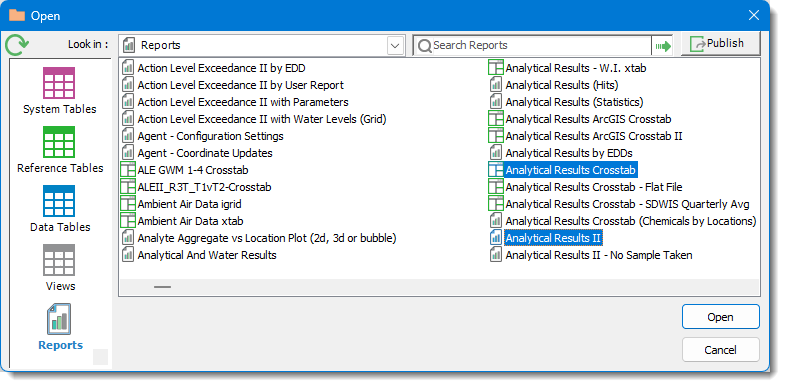Select Analytical Results Crosstab (Chemicals by Locations)
Viewport: 785px width, 387px height.
click(631, 221)
